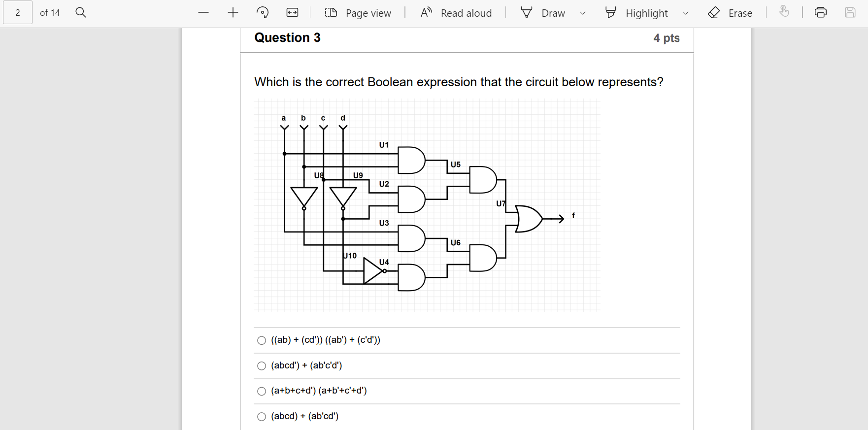Click the page number input field
The width and height of the screenshot is (868, 430).
click(x=17, y=12)
